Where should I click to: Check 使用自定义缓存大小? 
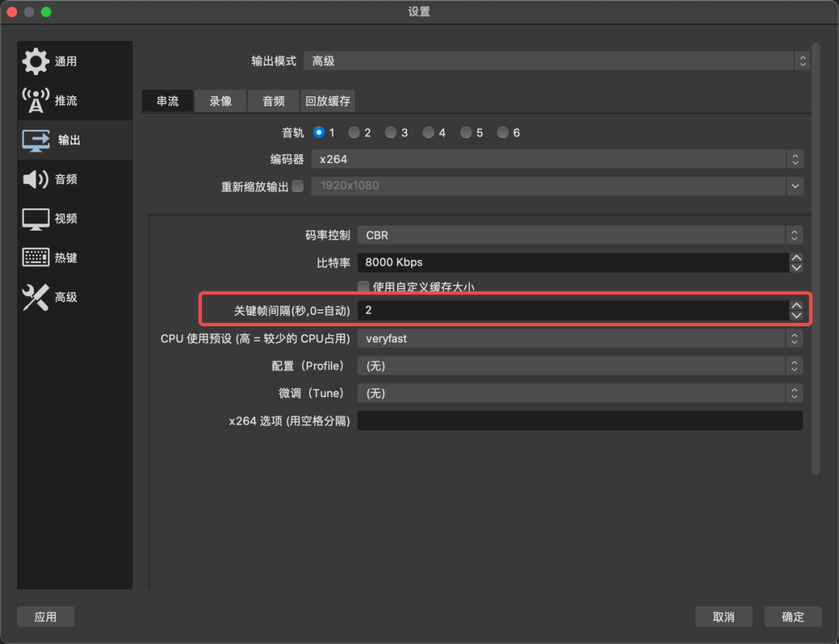point(363,286)
